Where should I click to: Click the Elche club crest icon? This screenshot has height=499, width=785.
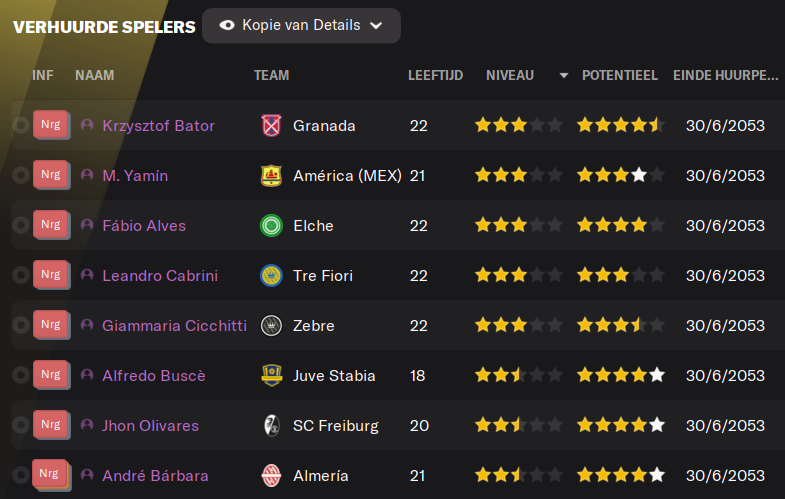pos(271,225)
